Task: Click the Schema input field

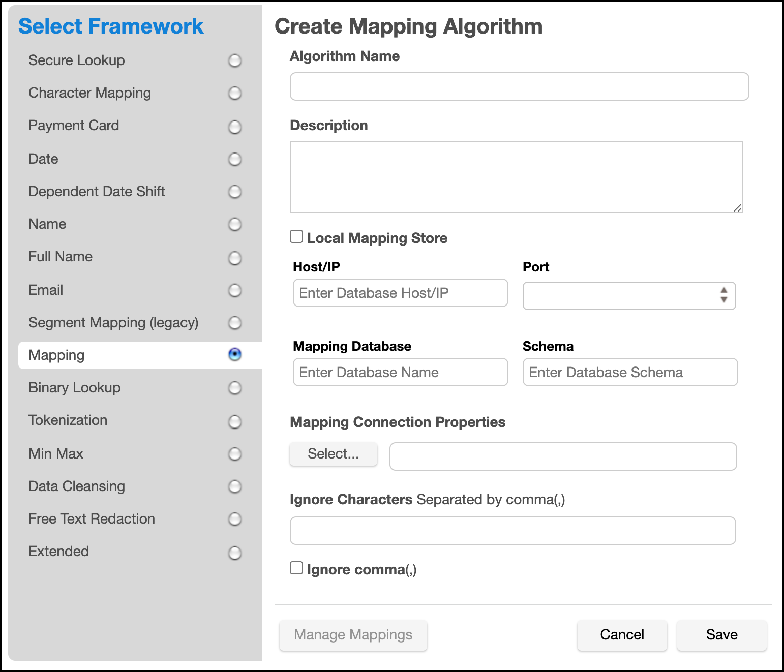Action: tap(630, 372)
